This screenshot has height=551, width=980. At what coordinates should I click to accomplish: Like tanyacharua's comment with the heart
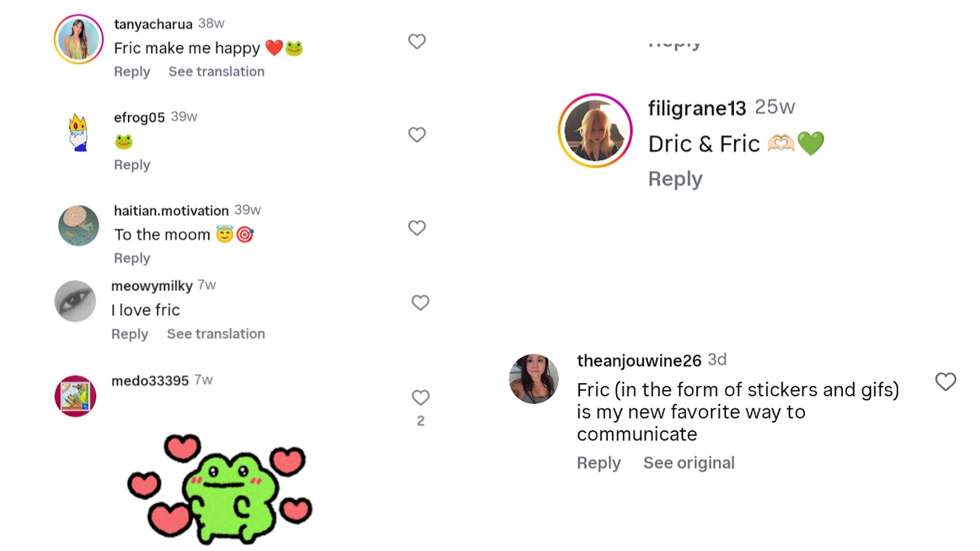click(417, 42)
